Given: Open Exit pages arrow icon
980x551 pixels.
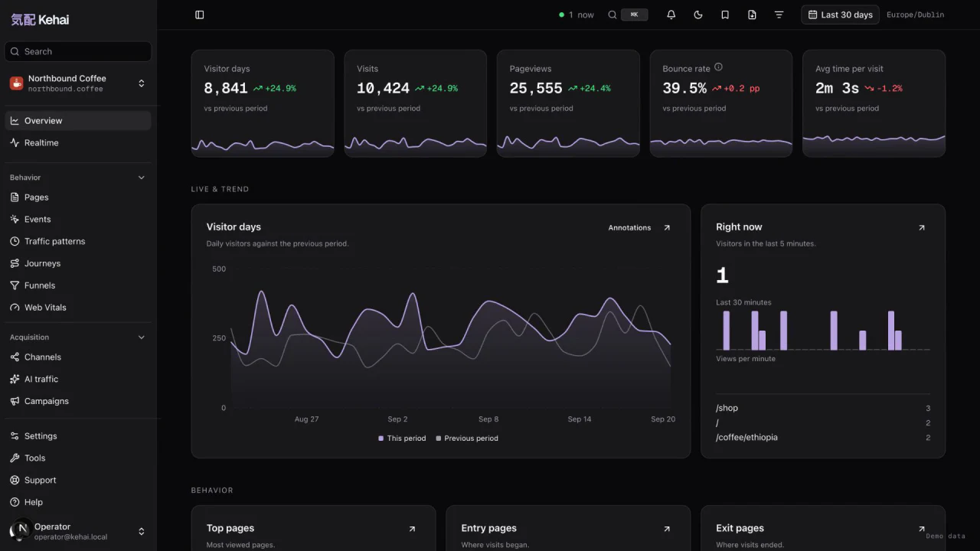Looking at the screenshot, I should (x=922, y=529).
